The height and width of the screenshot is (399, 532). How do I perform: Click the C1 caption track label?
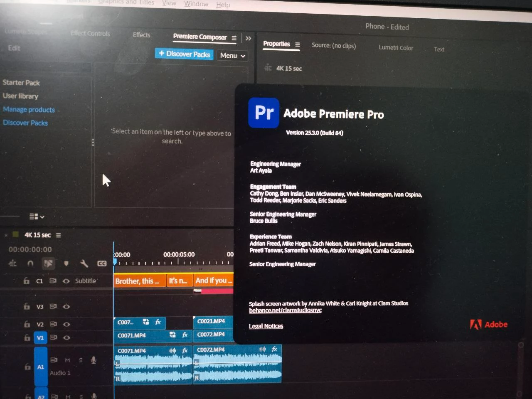39,281
